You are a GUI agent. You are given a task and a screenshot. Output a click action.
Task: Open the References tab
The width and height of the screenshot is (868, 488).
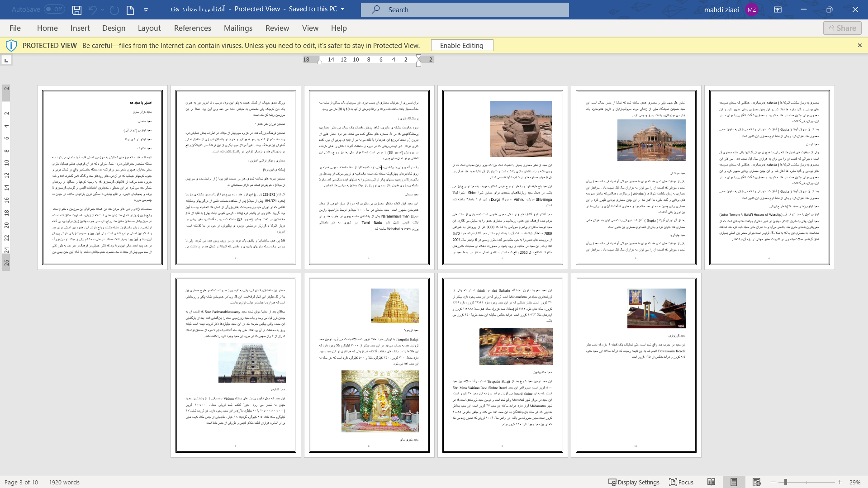coord(192,28)
